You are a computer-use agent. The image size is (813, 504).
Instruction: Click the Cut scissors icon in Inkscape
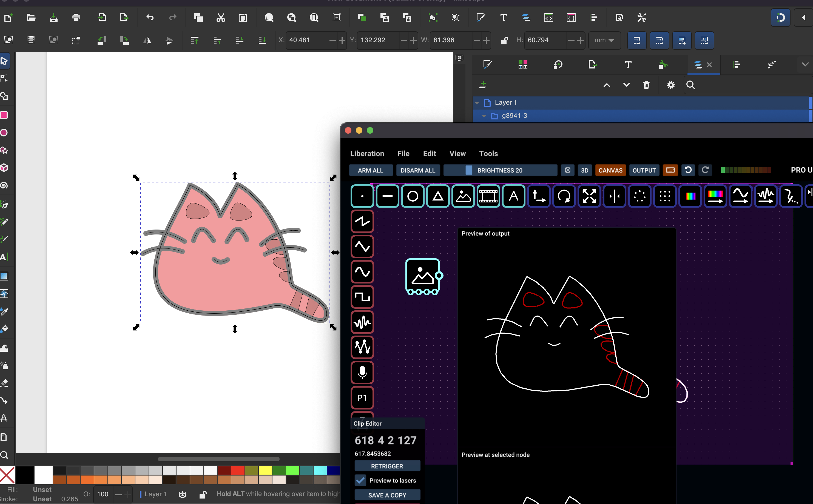point(221,18)
